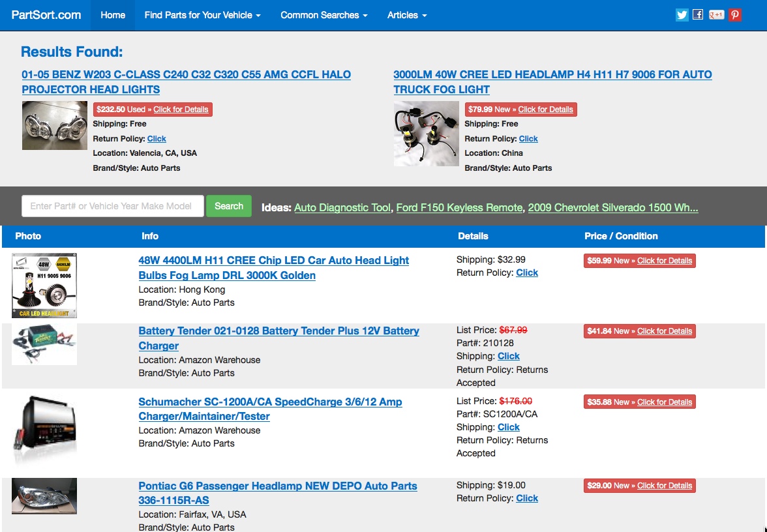Open the Common Searches dropdown

323,15
